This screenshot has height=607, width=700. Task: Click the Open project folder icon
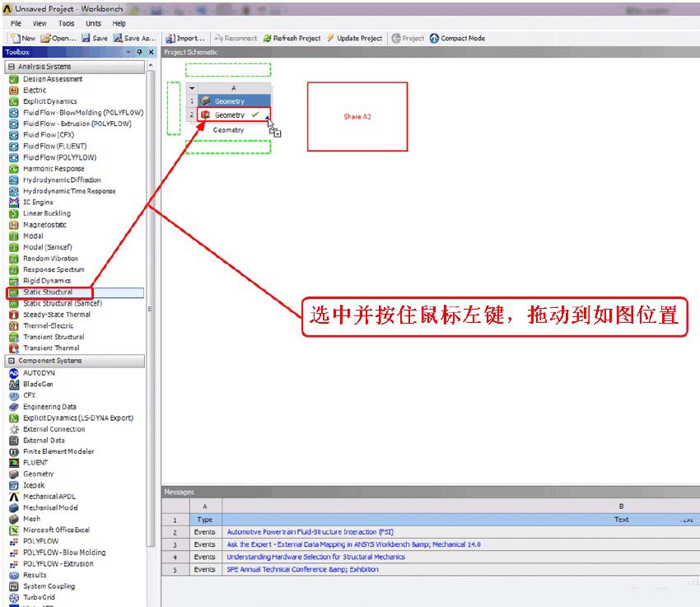(x=45, y=39)
